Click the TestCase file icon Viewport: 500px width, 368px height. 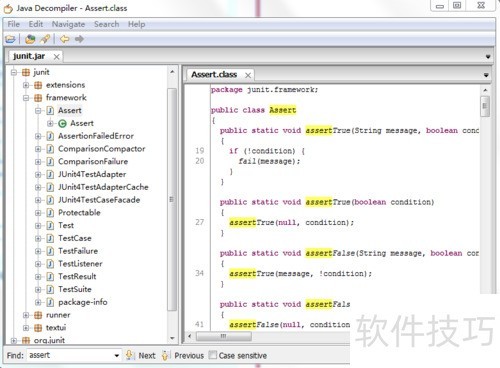coord(50,238)
